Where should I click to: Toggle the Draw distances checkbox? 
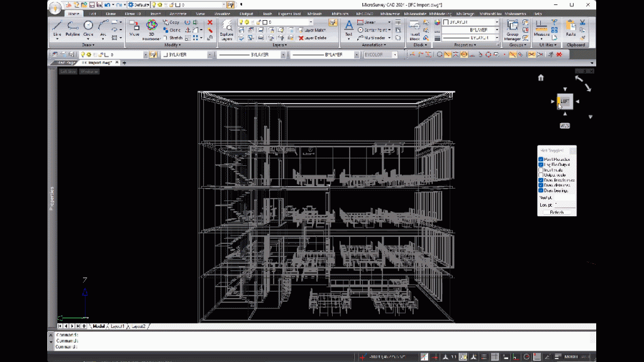[x=541, y=185]
